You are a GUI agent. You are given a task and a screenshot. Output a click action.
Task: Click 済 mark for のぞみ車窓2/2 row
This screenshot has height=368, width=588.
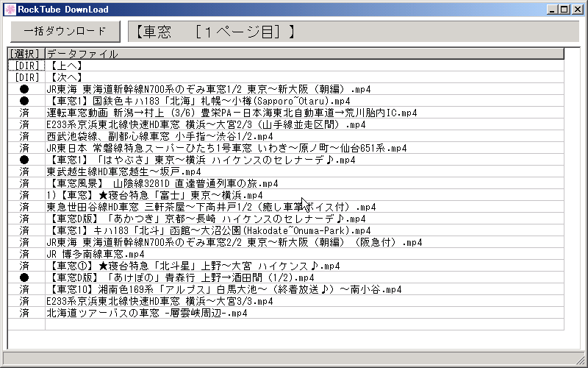click(x=24, y=242)
